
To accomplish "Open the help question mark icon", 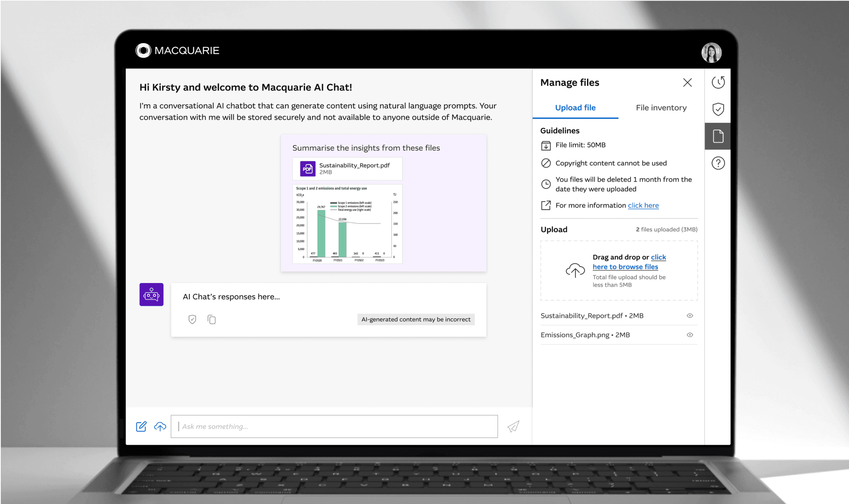I will click(718, 163).
